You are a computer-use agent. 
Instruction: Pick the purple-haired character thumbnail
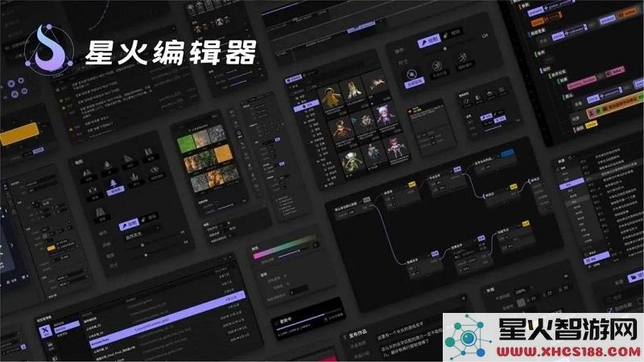click(385, 116)
